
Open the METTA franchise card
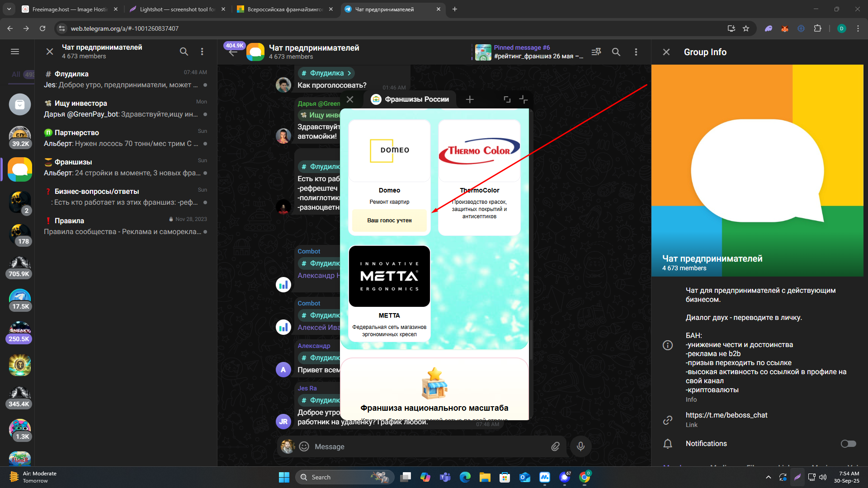click(x=389, y=293)
